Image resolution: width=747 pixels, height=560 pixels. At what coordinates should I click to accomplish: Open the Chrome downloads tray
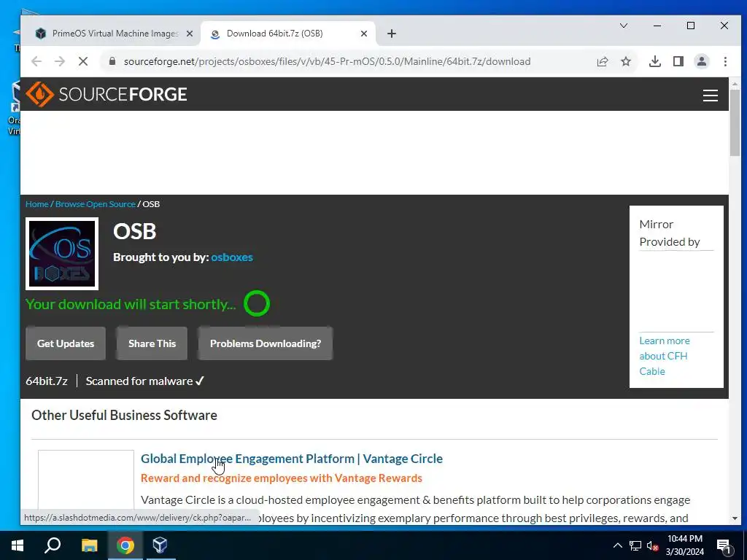[x=655, y=61]
